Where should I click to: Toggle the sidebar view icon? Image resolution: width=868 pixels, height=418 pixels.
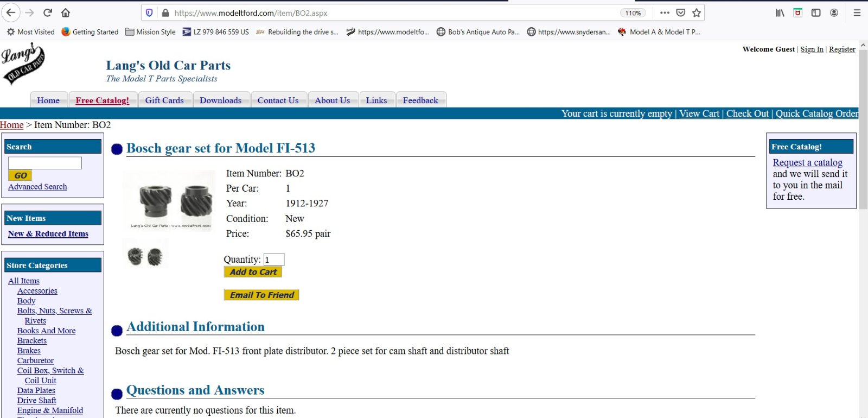(x=816, y=13)
